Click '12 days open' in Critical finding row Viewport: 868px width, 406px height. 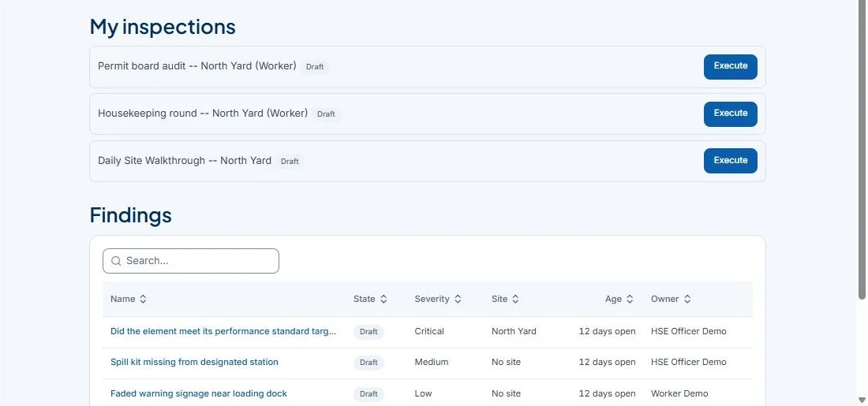[607, 331]
